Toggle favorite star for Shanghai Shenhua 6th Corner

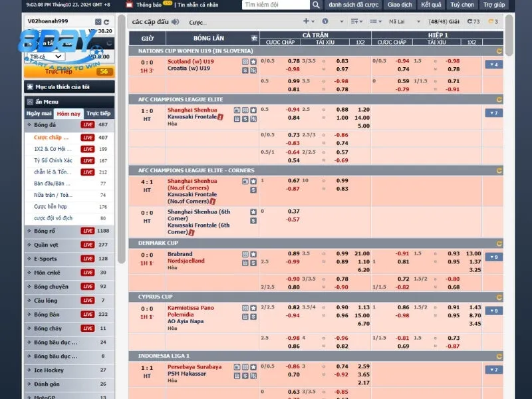[x=253, y=211]
